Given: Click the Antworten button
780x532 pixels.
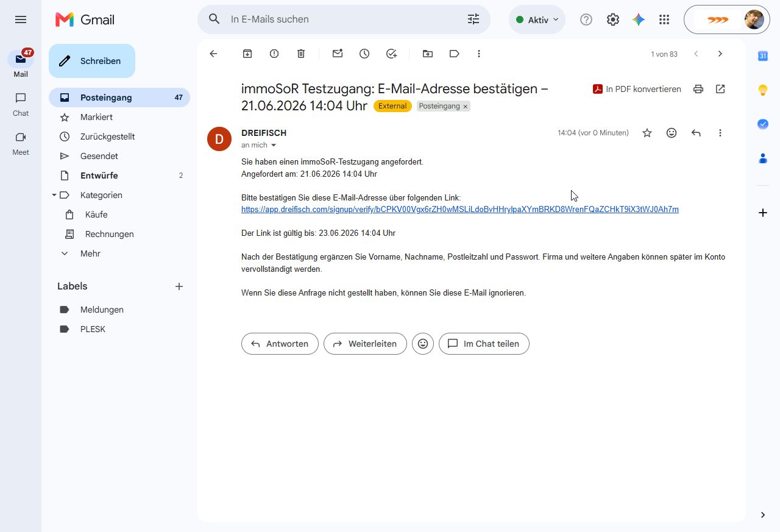Looking at the screenshot, I should (x=280, y=344).
